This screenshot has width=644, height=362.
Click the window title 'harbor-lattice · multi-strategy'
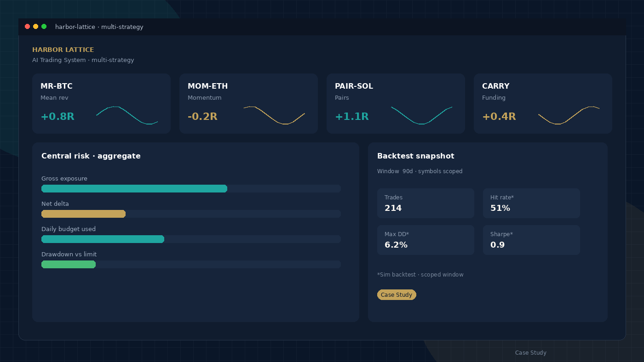[x=99, y=27]
